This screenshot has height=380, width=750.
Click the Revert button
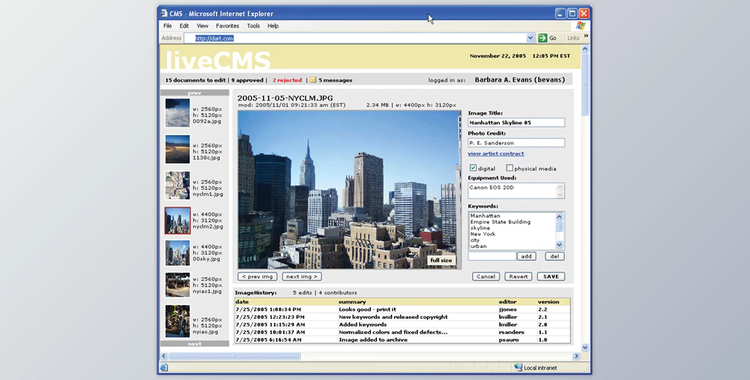click(x=518, y=277)
